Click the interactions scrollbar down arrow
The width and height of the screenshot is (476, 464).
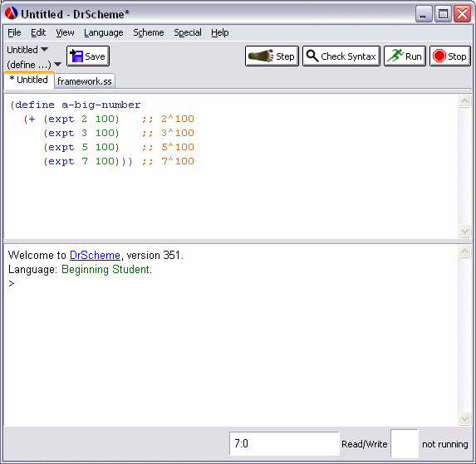pos(464,419)
